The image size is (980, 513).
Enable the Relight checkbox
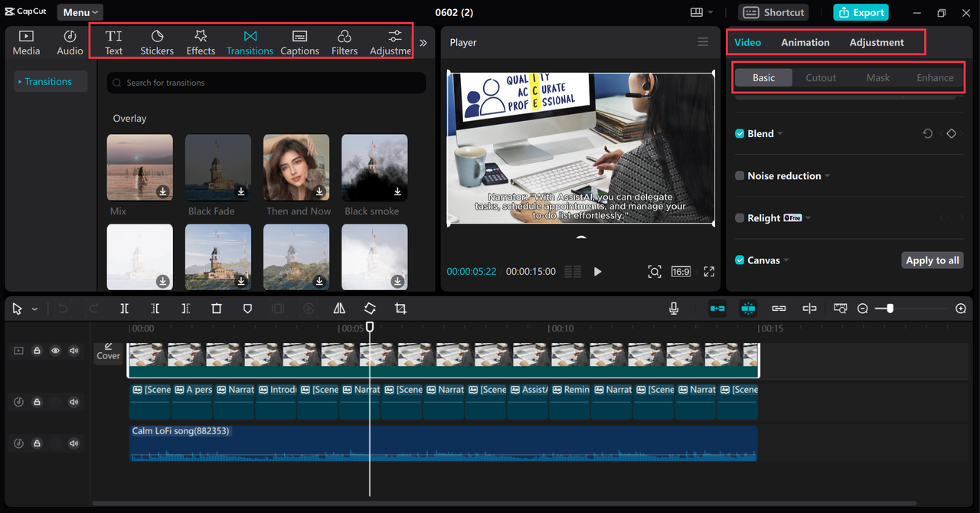[x=740, y=218]
